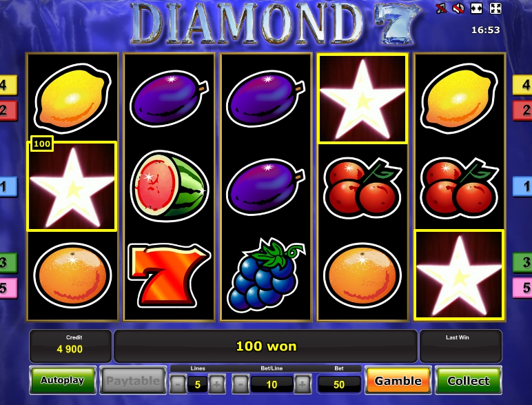Click the highlighted star with 100 label

pyautogui.click(x=72, y=186)
